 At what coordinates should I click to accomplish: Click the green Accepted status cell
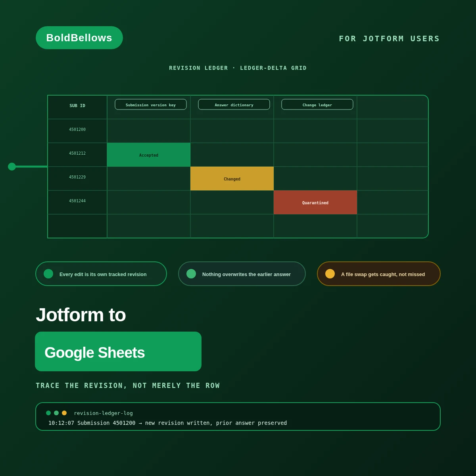coord(149,155)
